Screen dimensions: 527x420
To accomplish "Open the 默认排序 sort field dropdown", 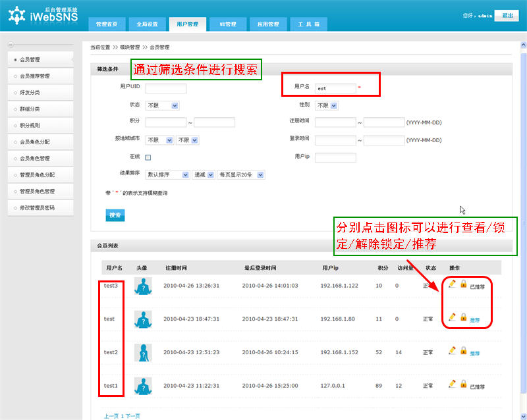I will (167, 174).
